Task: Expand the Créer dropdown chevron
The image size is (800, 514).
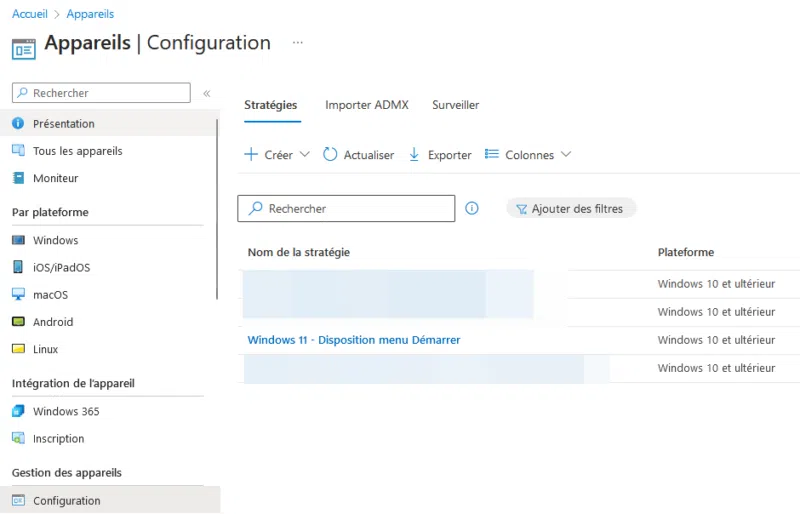Action: pyautogui.click(x=305, y=154)
